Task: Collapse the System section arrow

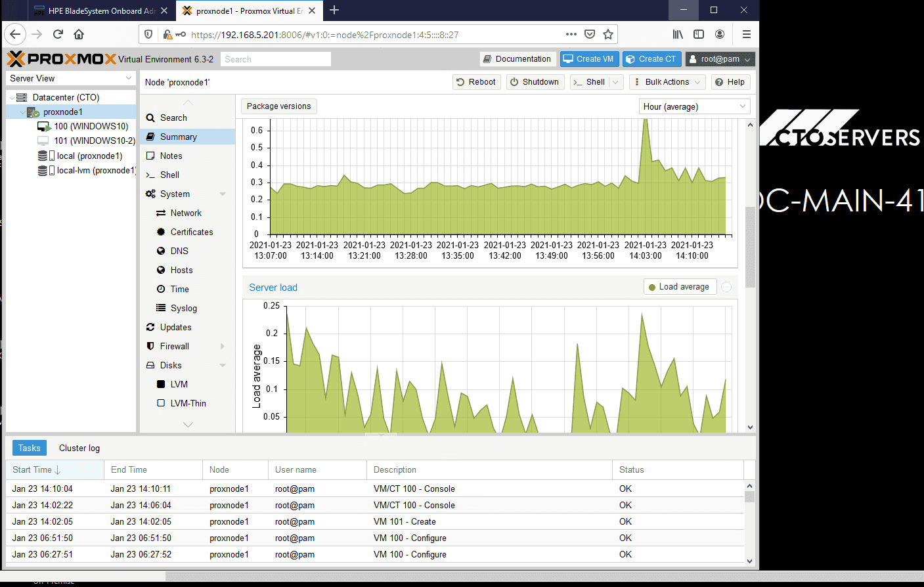Action: pyautogui.click(x=223, y=194)
